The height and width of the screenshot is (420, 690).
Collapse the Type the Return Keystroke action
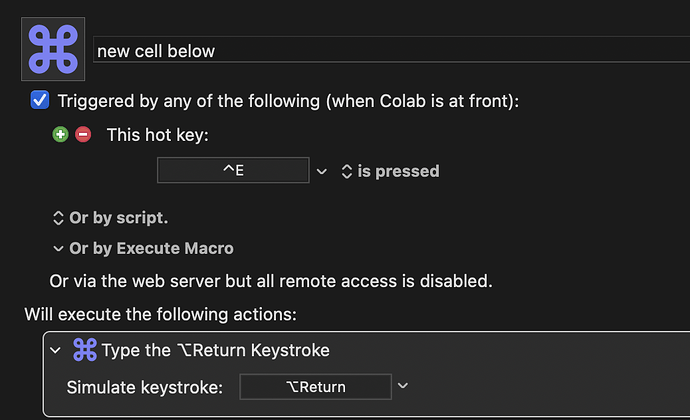[55, 350]
